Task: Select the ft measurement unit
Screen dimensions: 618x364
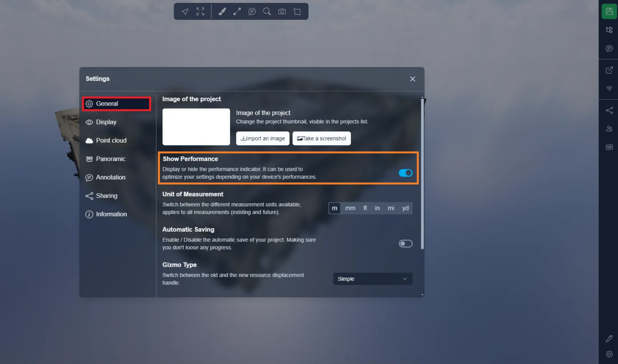Action: (365, 208)
